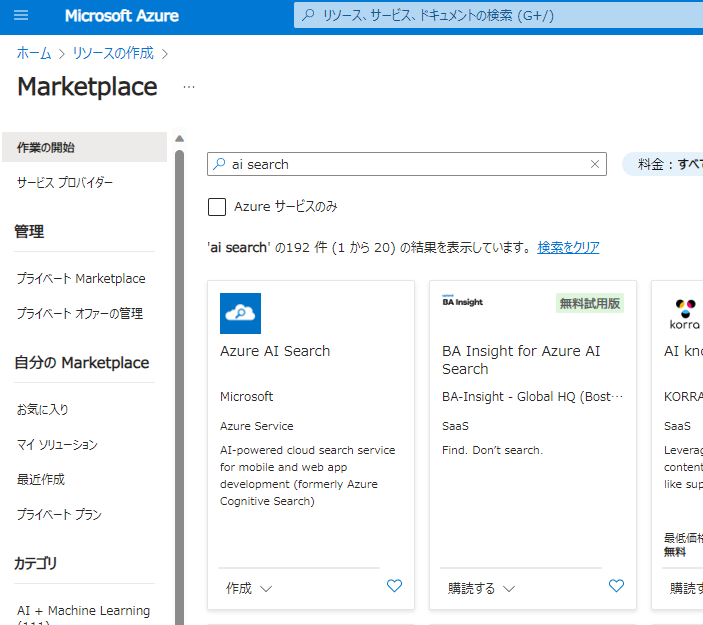Click the sidebar vertical scrollbar
703x625 pixels.
[179, 386]
